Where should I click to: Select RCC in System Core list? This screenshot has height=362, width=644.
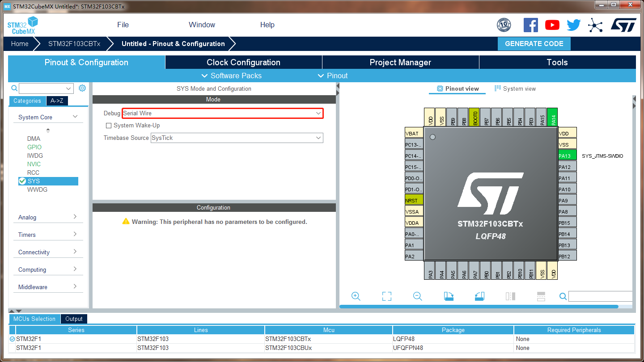tap(33, 173)
